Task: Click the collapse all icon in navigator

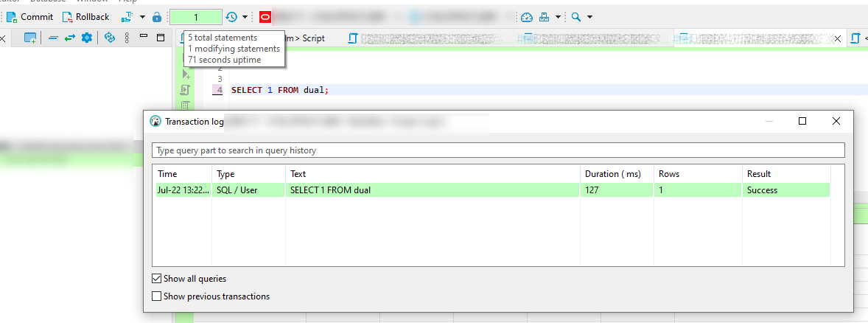Action: (53, 38)
